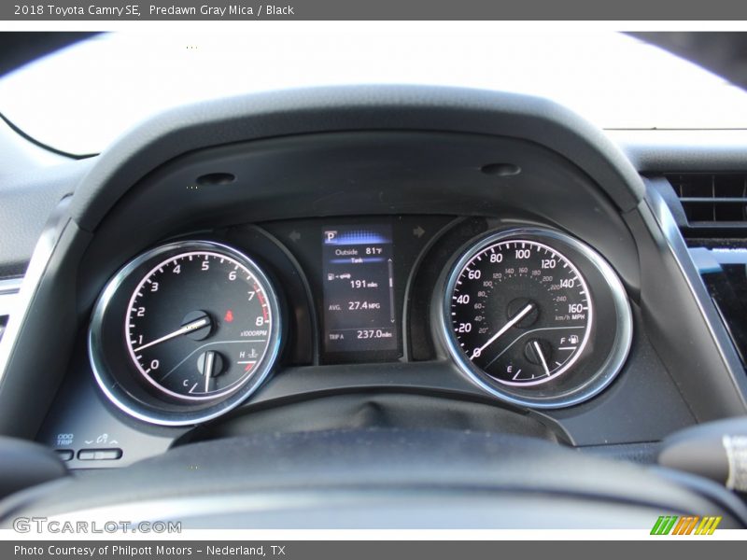This screenshot has height=560, width=747.
Task: Click the Outside 81°F temperature reading
Action: coord(359,251)
